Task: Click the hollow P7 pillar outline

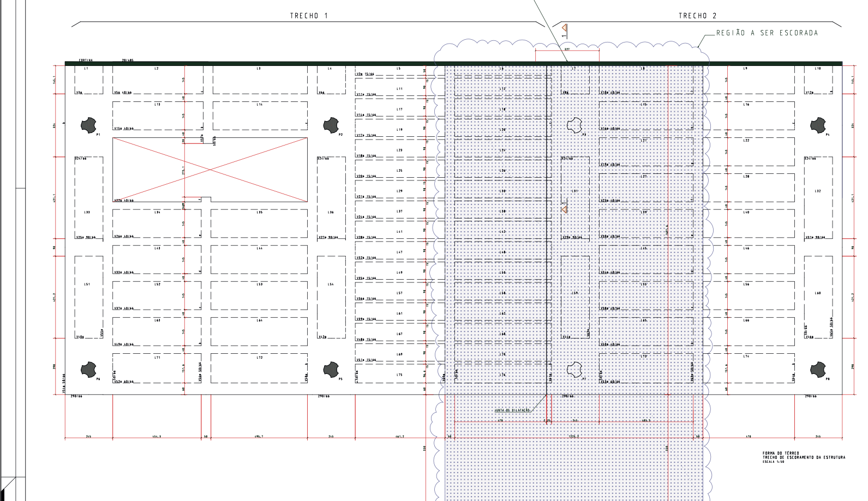Action: tap(574, 370)
